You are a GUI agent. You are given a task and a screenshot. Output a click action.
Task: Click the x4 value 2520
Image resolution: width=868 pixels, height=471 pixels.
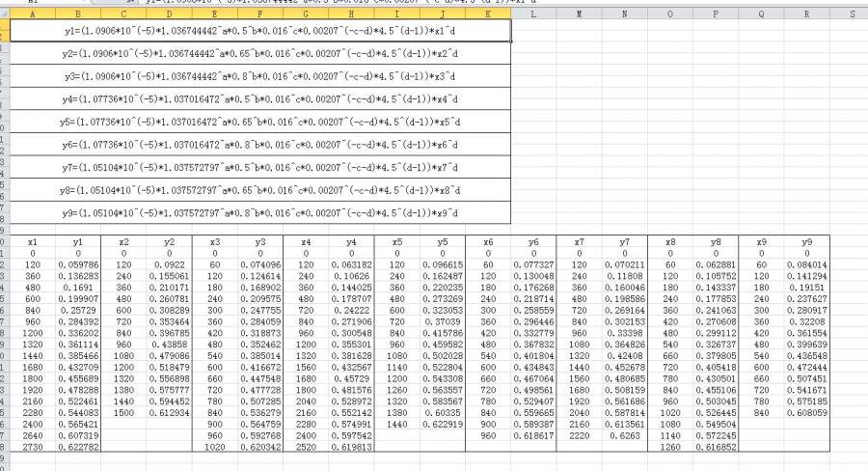pos(306,447)
